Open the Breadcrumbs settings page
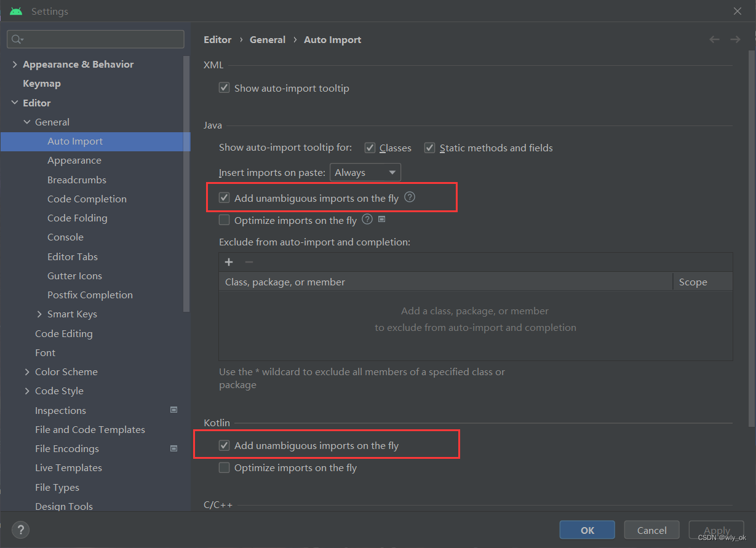The image size is (756, 548). (x=77, y=180)
